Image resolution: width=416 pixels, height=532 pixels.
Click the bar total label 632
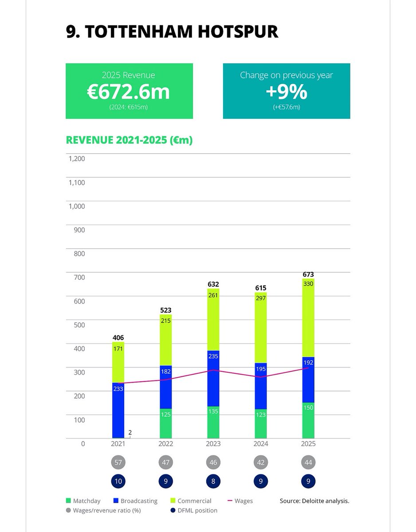click(213, 284)
